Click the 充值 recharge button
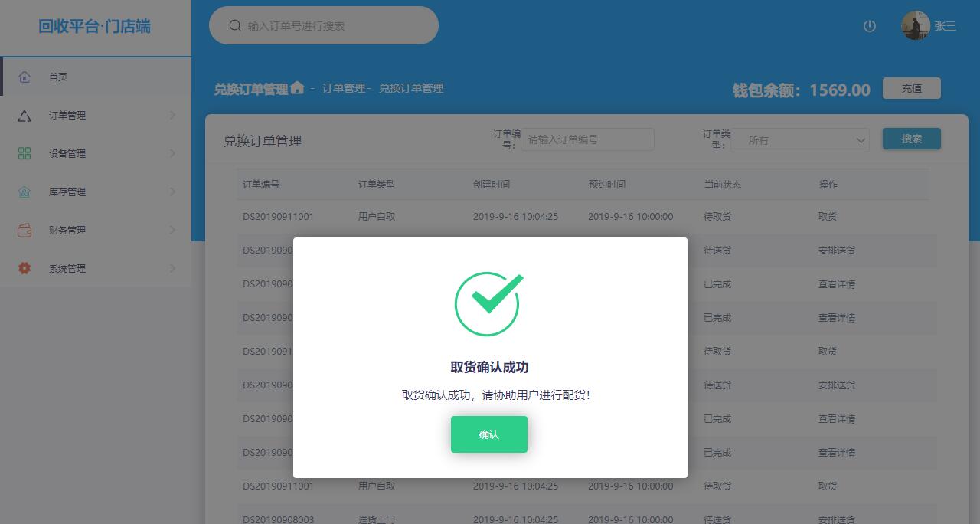 pos(911,88)
